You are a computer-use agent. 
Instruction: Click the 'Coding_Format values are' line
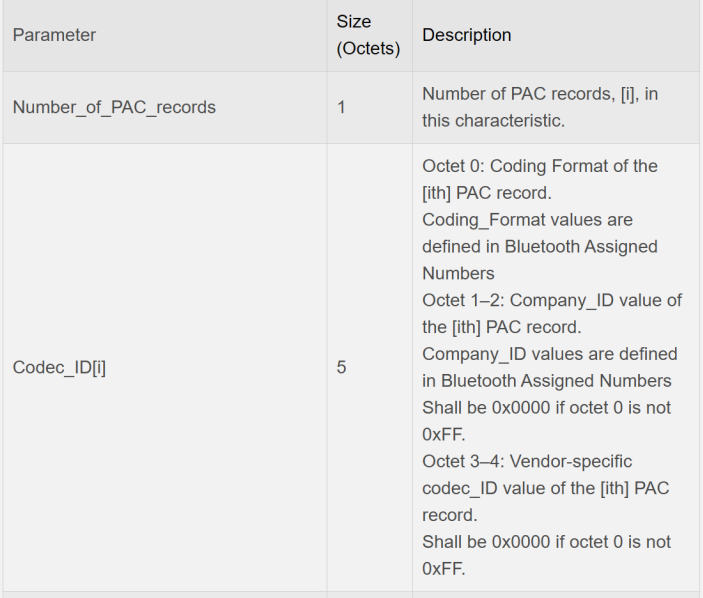coord(527,219)
